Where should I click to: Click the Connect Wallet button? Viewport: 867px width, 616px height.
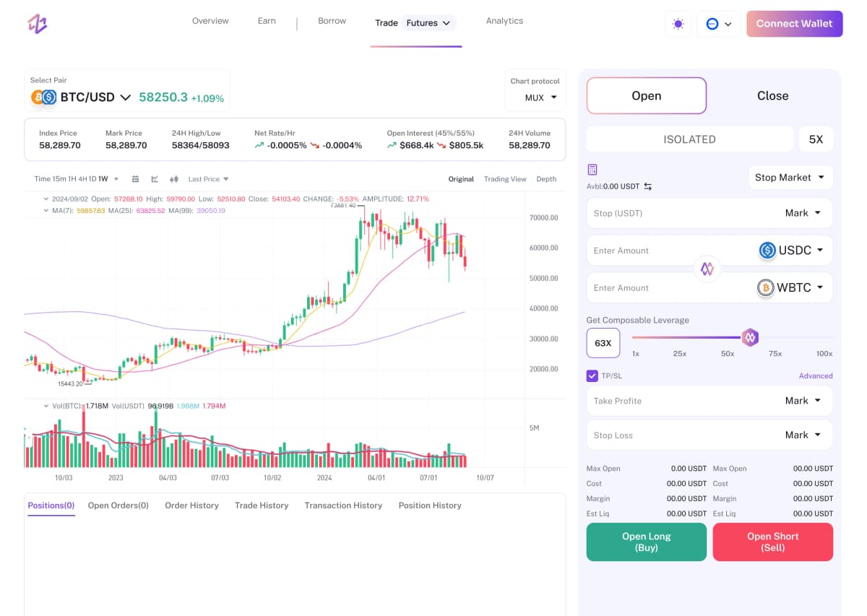(x=794, y=24)
